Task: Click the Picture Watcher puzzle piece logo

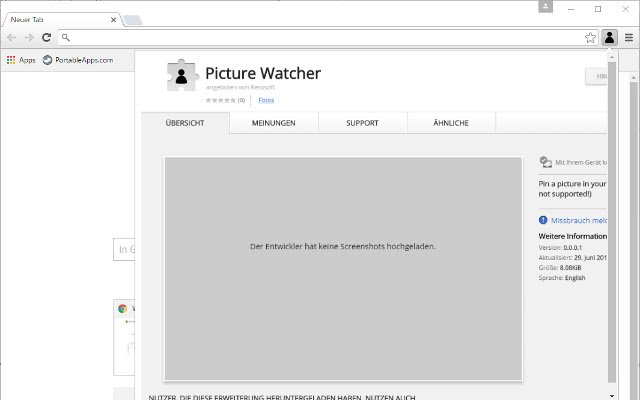Action: pyautogui.click(x=182, y=75)
